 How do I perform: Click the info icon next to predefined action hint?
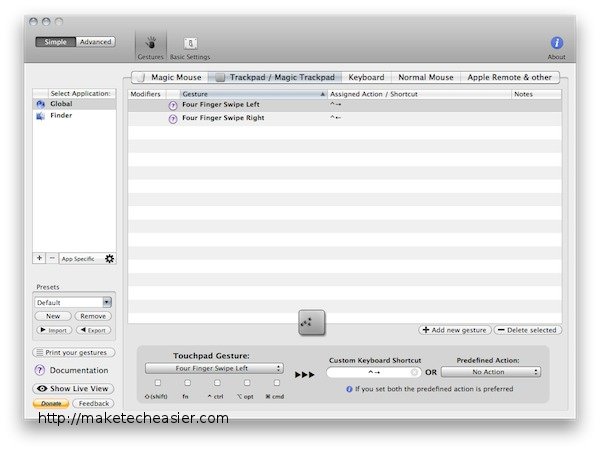click(349, 389)
